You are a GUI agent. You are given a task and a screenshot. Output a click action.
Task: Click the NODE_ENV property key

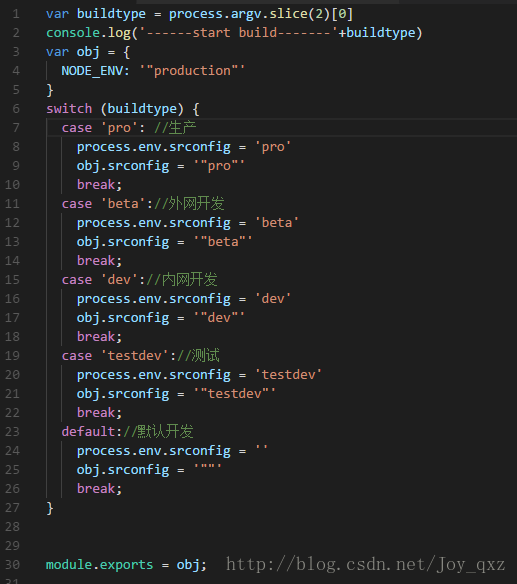pyautogui.click(x=92, y=71)
